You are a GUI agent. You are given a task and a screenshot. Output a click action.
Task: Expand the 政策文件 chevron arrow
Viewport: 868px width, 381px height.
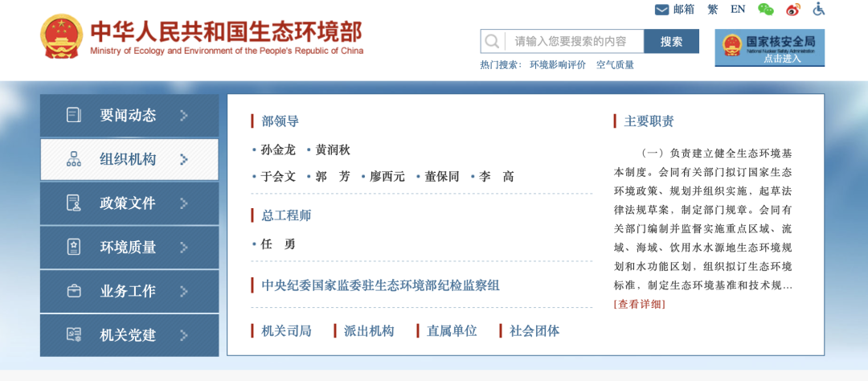184,203
